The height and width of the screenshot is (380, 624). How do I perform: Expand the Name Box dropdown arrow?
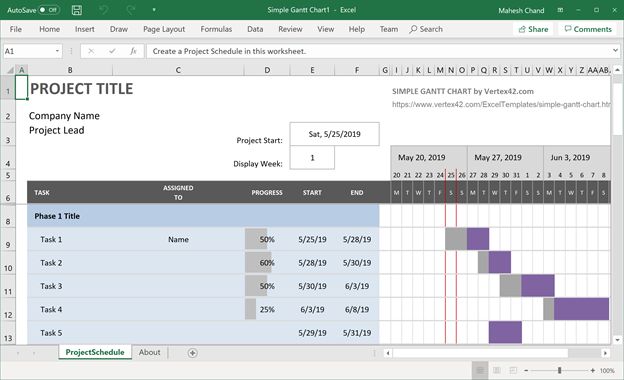[x=57, y=51]
